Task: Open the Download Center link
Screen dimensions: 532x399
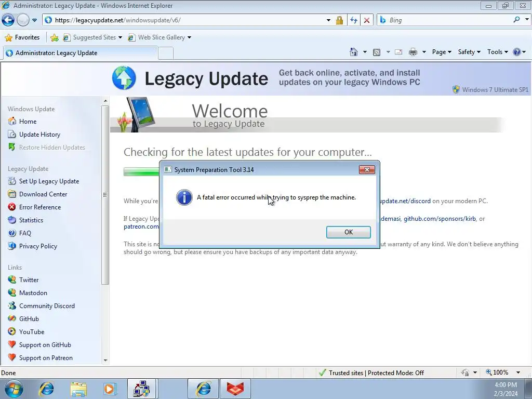Action: 43,194
